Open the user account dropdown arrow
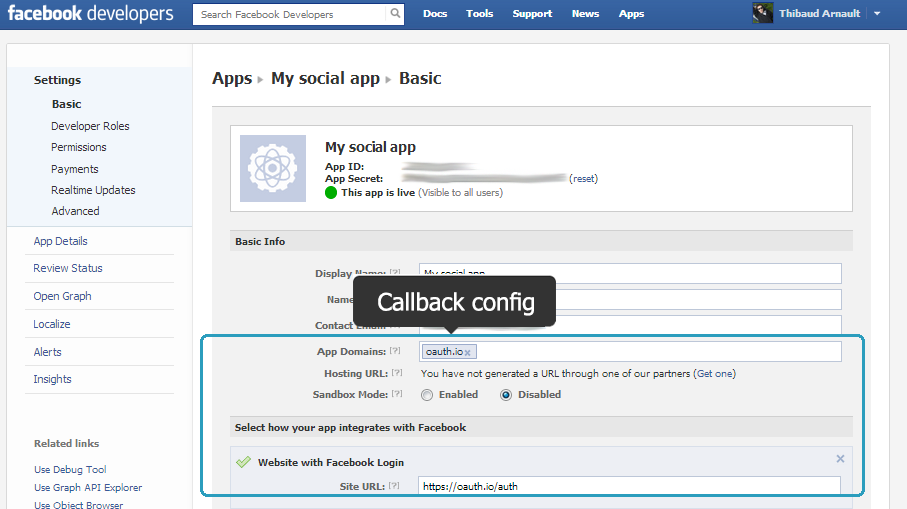 tap(877, 13)
